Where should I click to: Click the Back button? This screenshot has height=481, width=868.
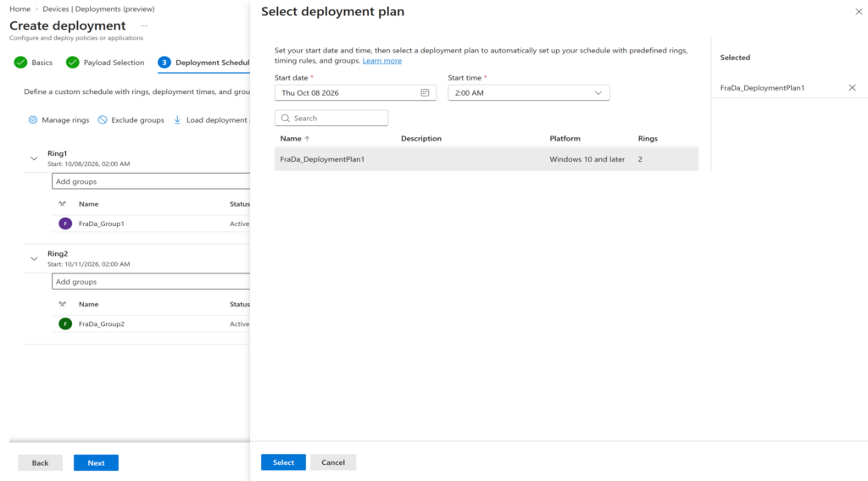point(40,462)
